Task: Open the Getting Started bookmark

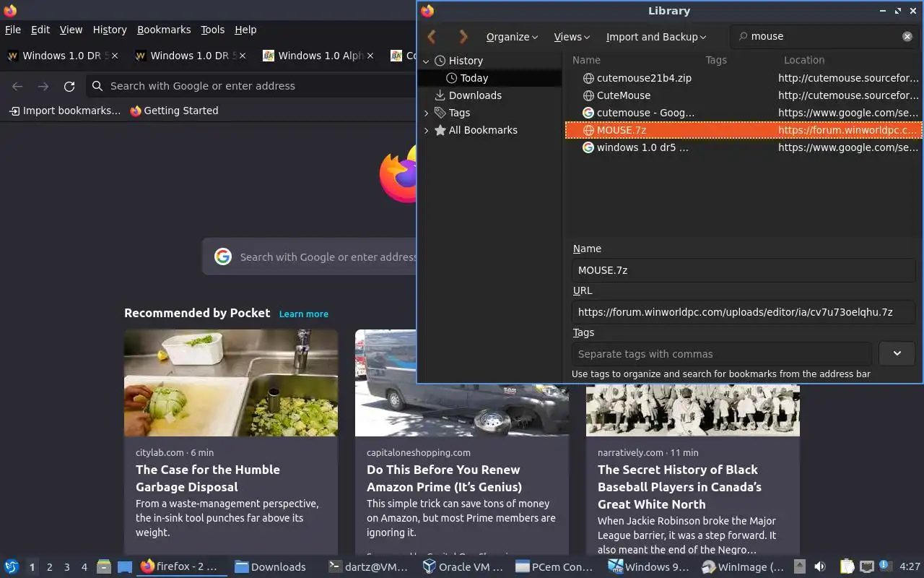Action: [x=174, y=111]
